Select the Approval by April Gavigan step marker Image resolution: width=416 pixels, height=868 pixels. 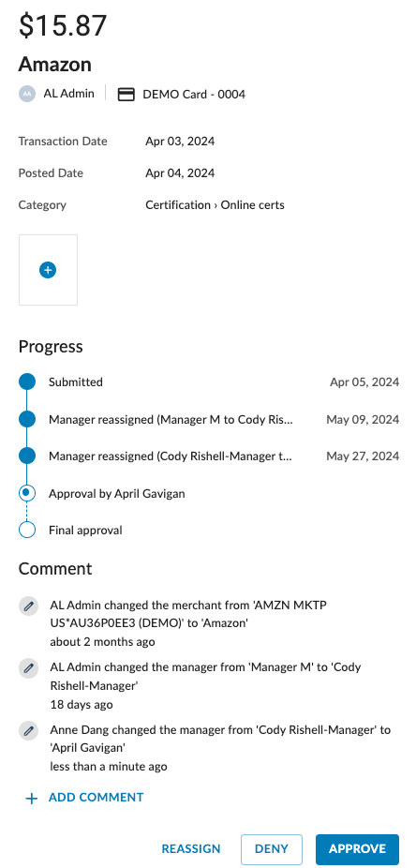(27, 493)
